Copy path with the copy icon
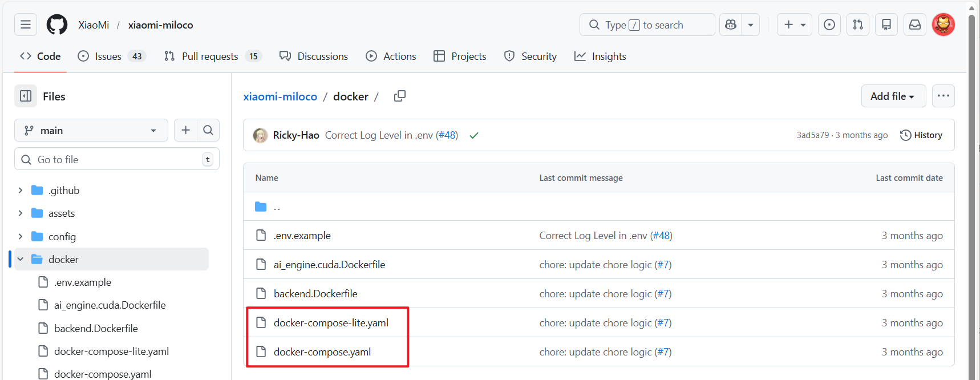The image size is (980, 380). [400, 96]
